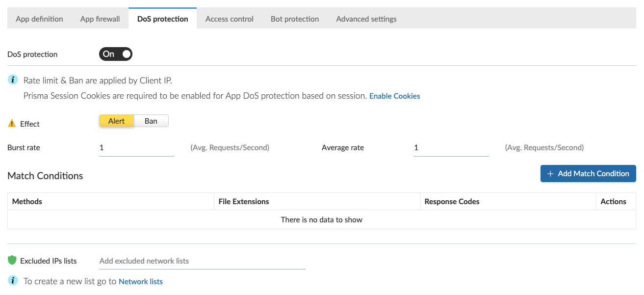The image size is (644, 295).
Task: Click the Methods column header
Action: coord(111,201)
